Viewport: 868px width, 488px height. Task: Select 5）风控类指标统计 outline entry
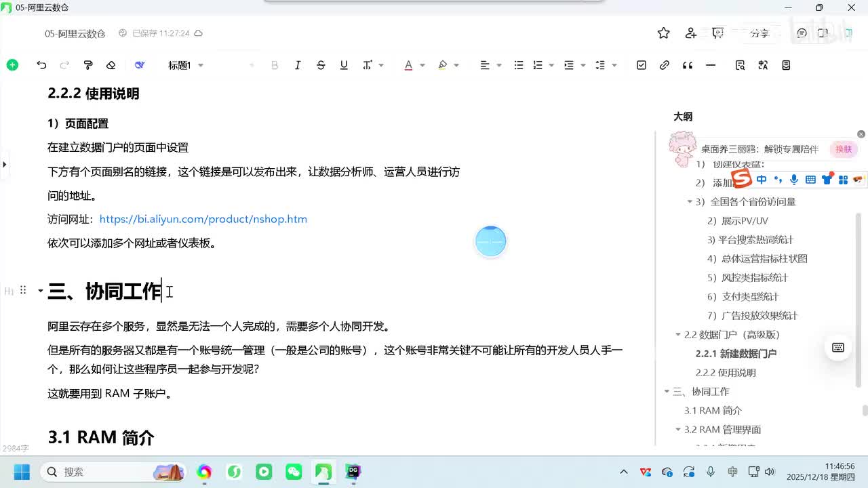tap(747, 278)
